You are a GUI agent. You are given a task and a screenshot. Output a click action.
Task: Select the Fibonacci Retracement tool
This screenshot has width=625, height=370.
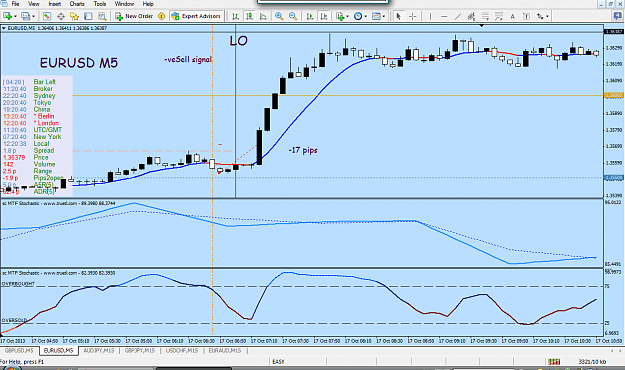pyautogui.click(x=485, y=16)
